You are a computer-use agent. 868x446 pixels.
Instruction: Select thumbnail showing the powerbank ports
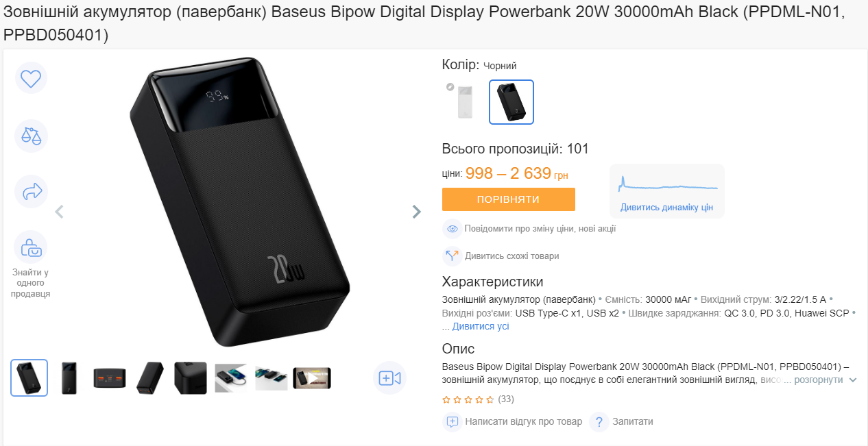(110, 378)
